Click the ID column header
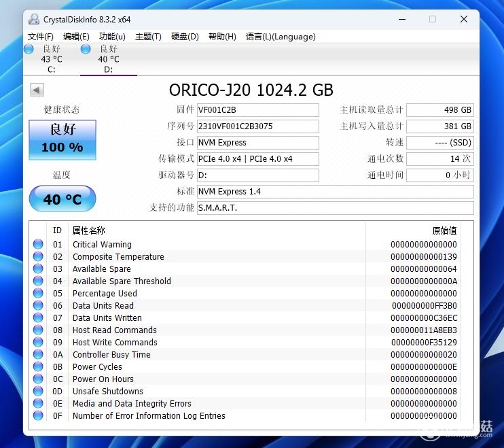Image resolution: width=504 pixels, height=448 pixels. pos(57,230)
